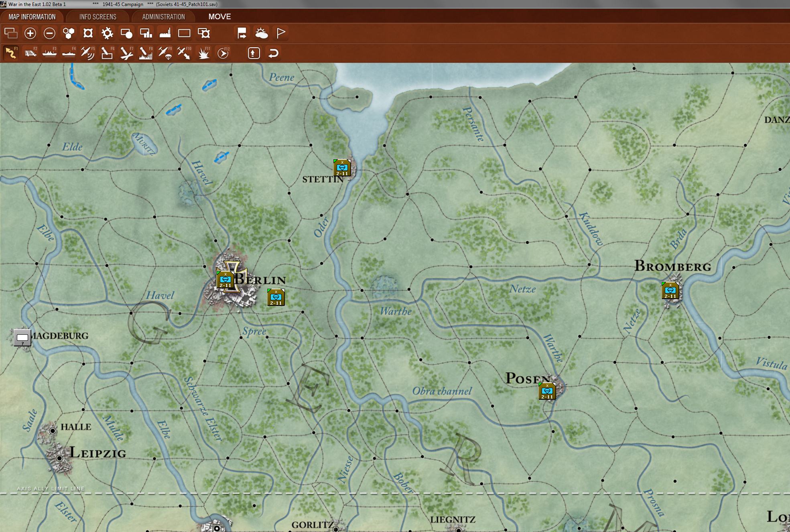Zoom in the map with the plus icon
This screenshot has height=532, width=790.
[30, 33]
